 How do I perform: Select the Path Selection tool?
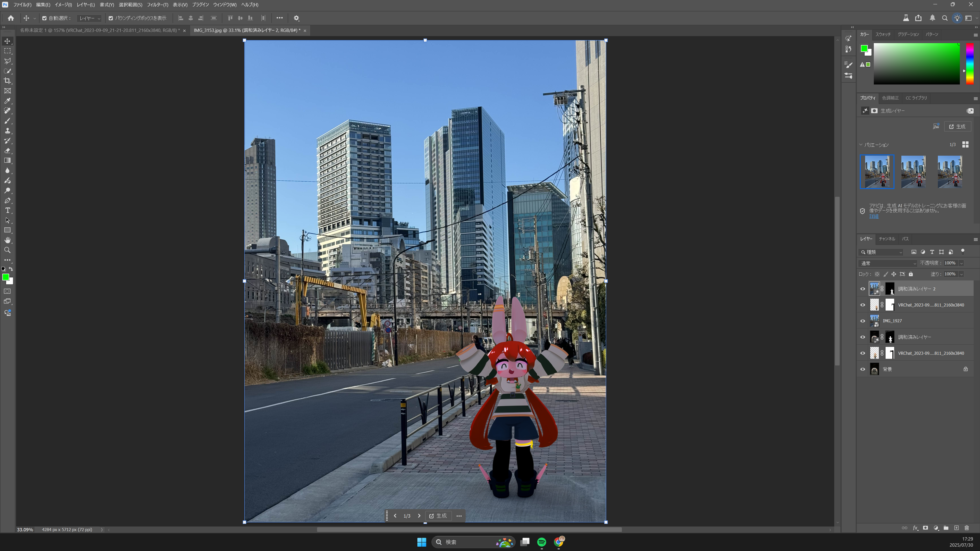pyautogui.click(x=7, y=220)
